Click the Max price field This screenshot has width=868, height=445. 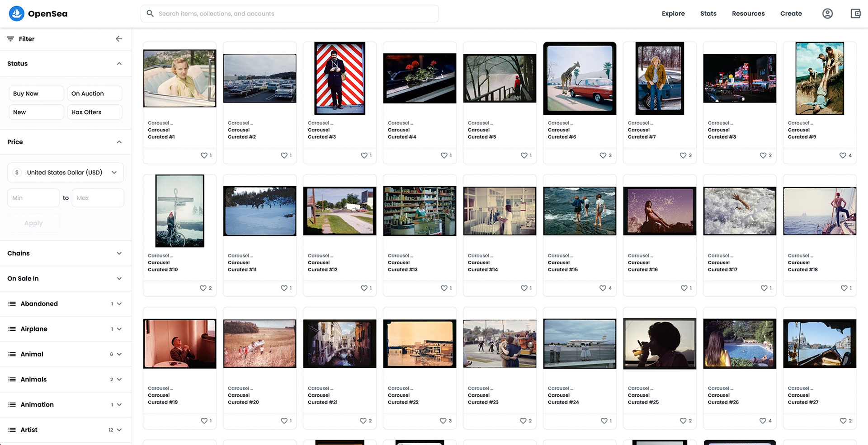(98, 198)
